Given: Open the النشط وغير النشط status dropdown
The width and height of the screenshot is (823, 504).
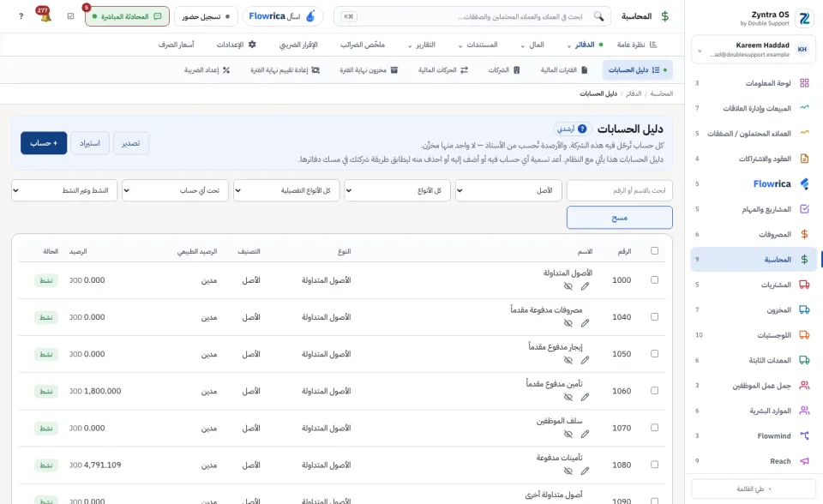Looking at the screenshot, I should tap(64, 190).
